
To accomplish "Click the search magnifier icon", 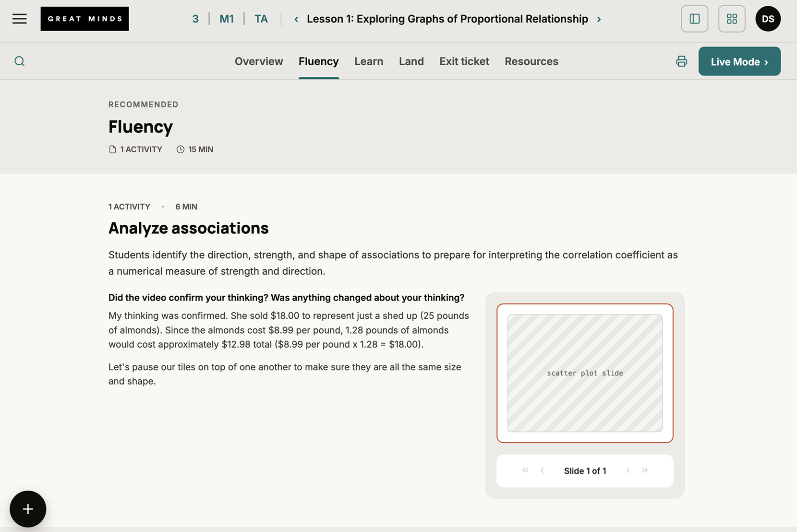I will (20, 61).
